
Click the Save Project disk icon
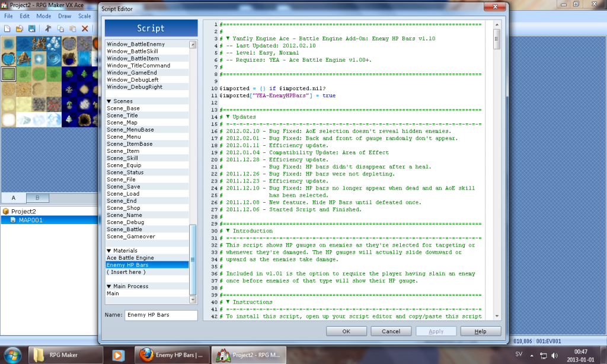[x=32, y=28]
